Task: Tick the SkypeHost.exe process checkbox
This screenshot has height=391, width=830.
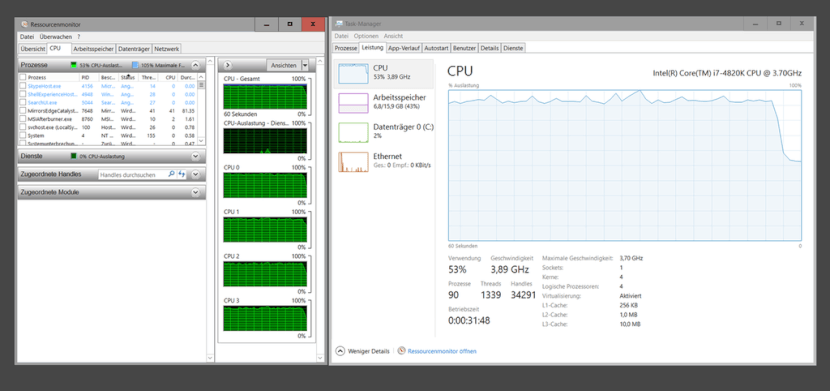Action: 23,86
